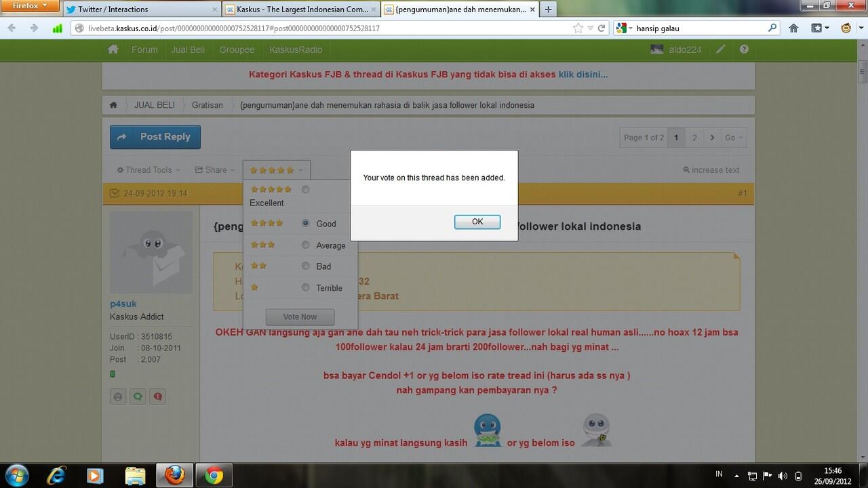Viewport: 868px width, 488px height.
Task: Click the 'Page 1 of 2' label
Action: tap(644, 138)
